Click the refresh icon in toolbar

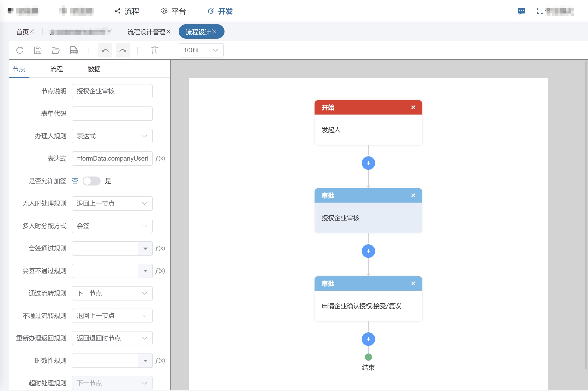tap(20, 50)
